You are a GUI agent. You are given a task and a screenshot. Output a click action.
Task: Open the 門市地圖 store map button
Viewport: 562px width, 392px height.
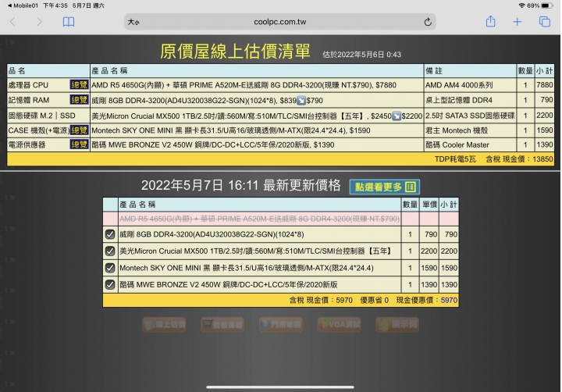[x=281, y=325]
